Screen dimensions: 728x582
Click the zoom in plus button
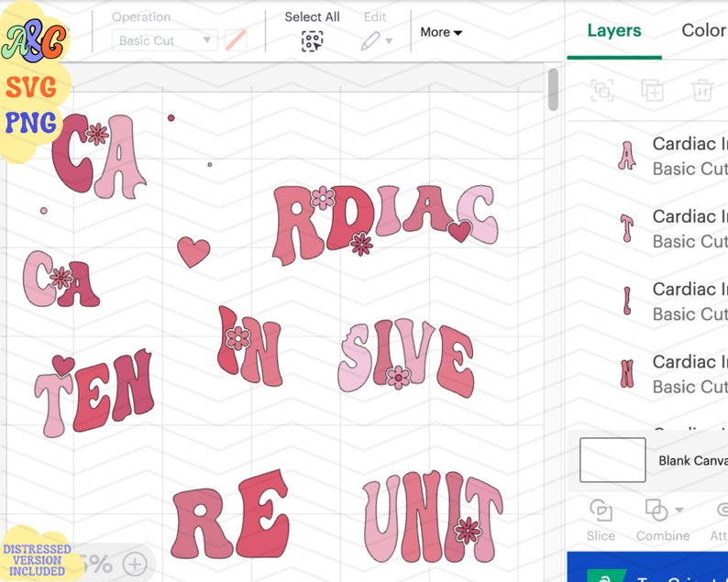point(135,565)
